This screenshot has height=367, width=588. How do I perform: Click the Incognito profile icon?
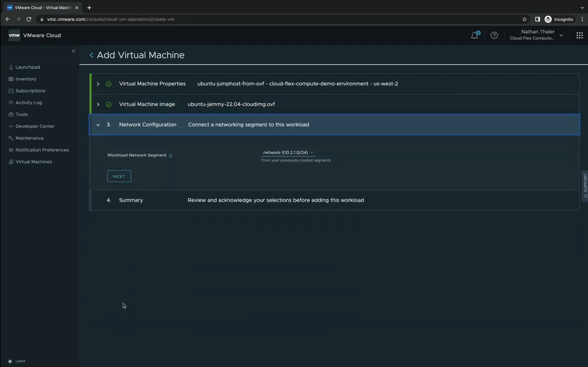[x=548, y=19]
